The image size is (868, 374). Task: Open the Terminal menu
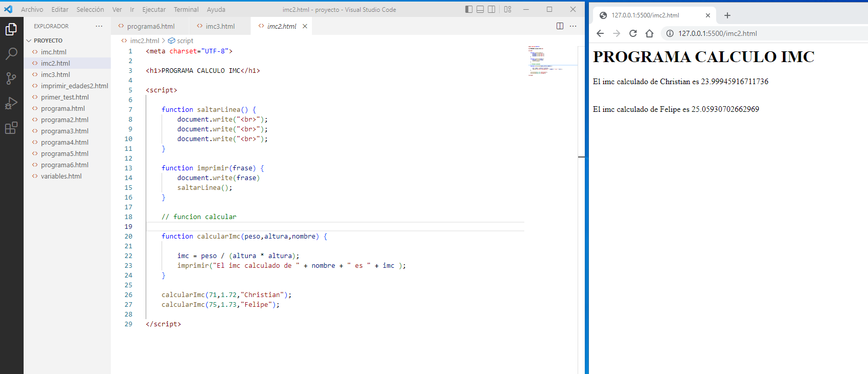coord(186,9)
